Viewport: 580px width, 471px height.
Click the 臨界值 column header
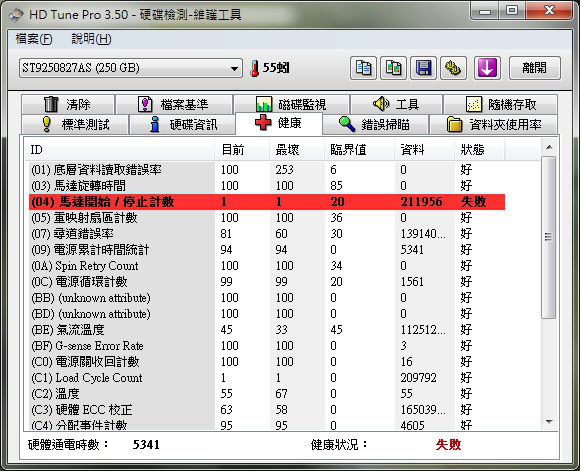[x=359, y=150]
